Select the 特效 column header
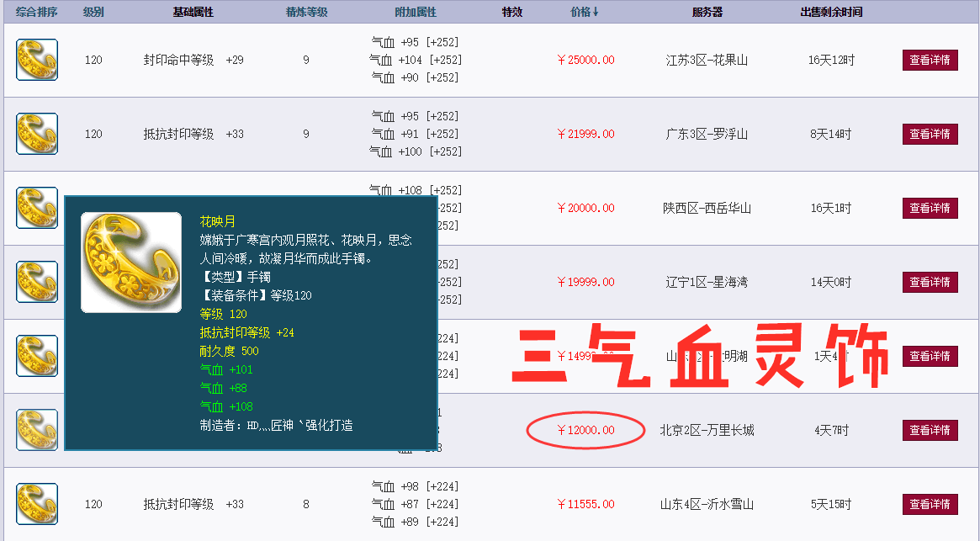 pos(512,11)
